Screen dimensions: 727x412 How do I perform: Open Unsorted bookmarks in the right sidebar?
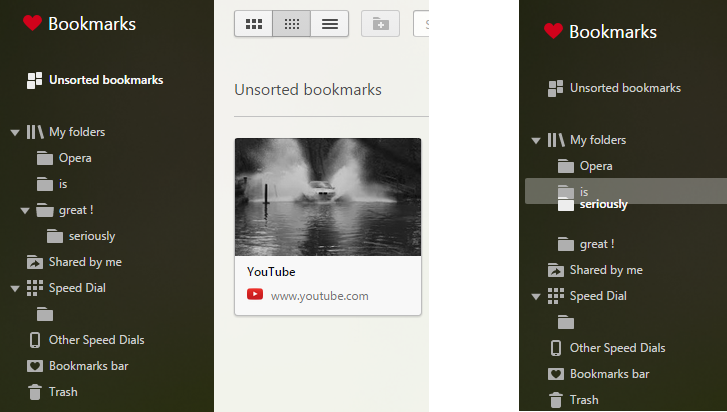coord(625,88)
